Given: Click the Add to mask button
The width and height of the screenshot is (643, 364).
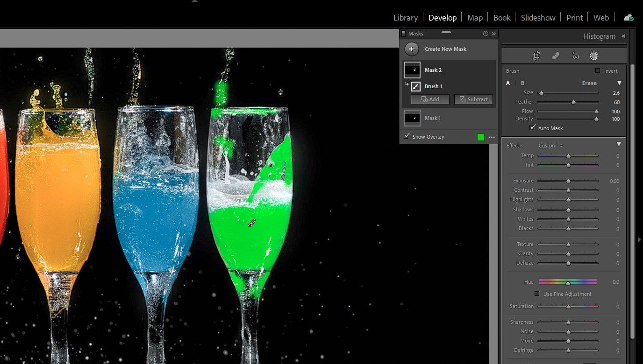Looking at the screenshot, I should (430, 99).
